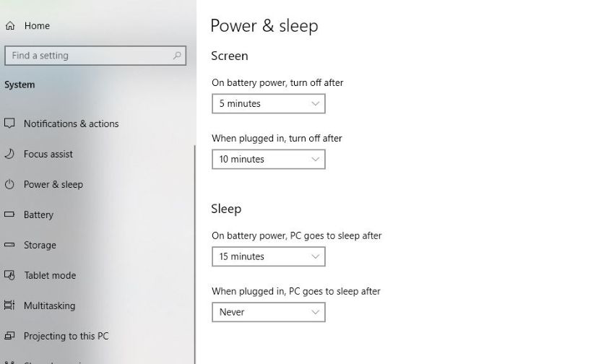This screenshot has width=614, height=364.
Task: Click the Power & sleep icon
Action: pyautogui.click(x=9, y=184)
